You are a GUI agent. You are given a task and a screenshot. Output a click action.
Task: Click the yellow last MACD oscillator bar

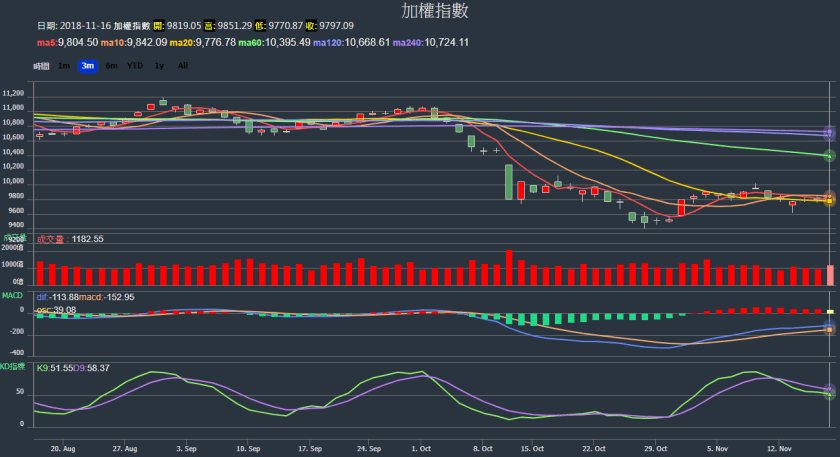point(830,312)
